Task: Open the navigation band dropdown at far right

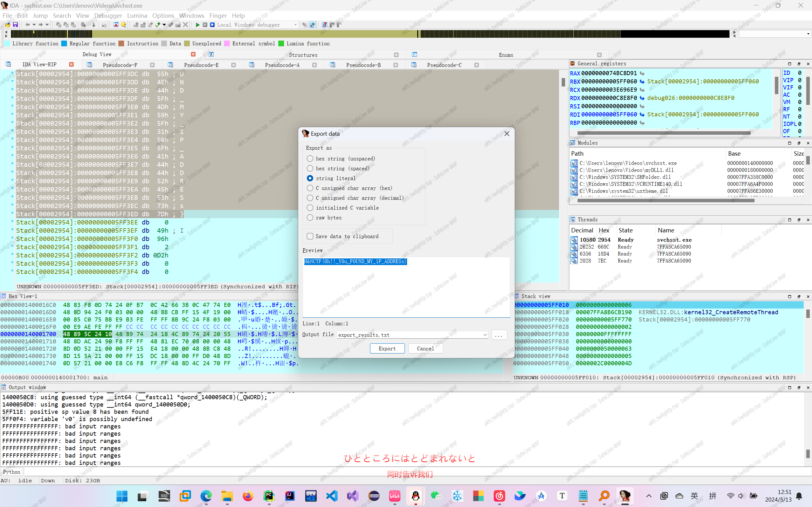Action: [808, 34]
